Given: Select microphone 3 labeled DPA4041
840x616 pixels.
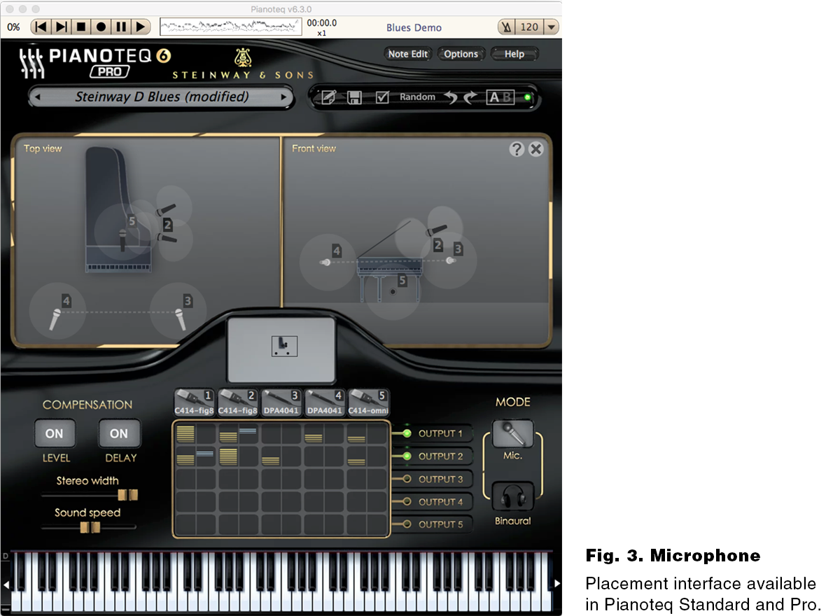Looking at the screenshot, I should click(281, 401).
